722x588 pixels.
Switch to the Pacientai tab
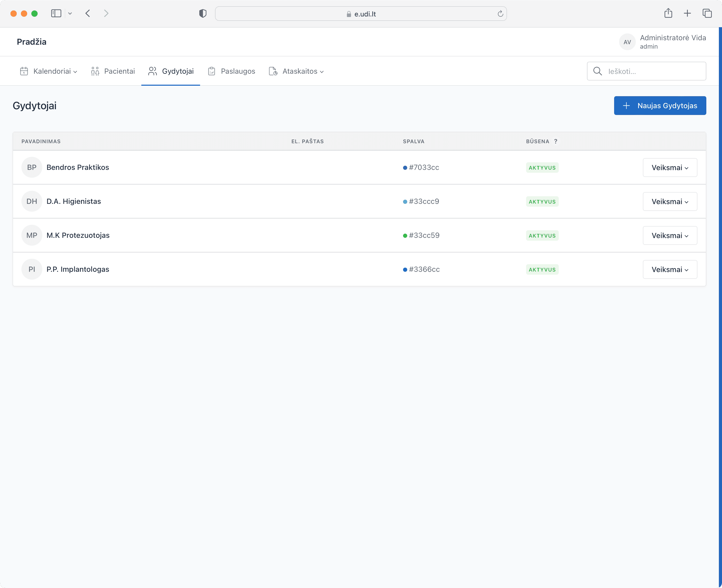(113, 71)
